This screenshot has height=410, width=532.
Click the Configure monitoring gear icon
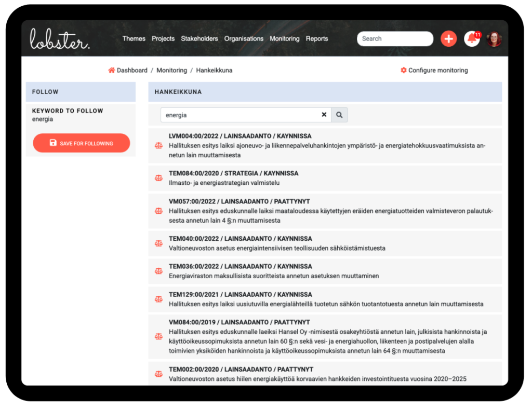click(x=403, y=70)
